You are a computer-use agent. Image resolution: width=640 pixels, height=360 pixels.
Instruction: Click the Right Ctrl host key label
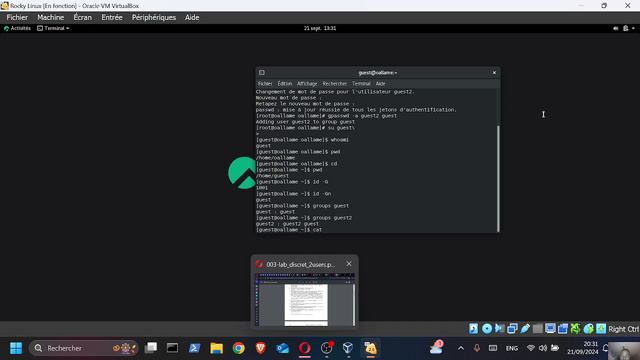(623, 329)
